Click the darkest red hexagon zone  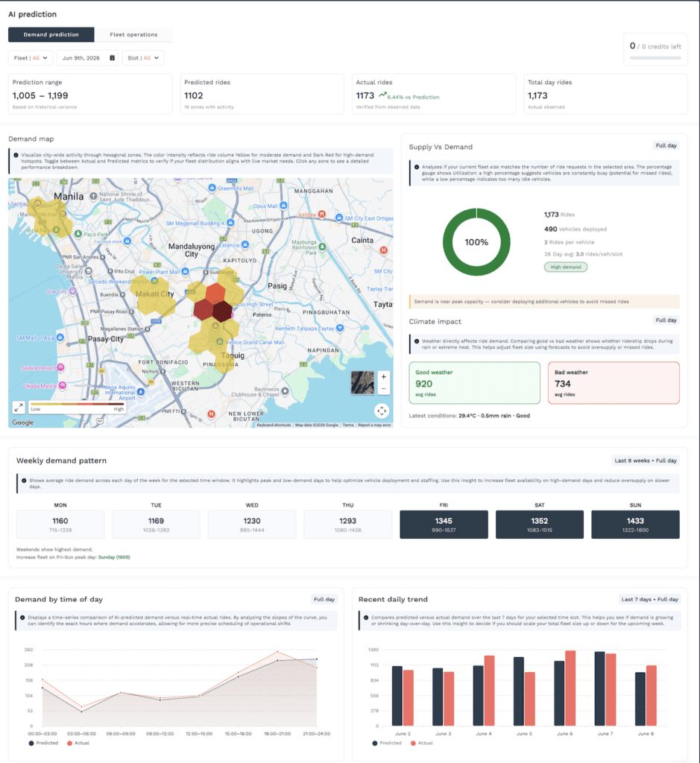[x=222, y=311]
